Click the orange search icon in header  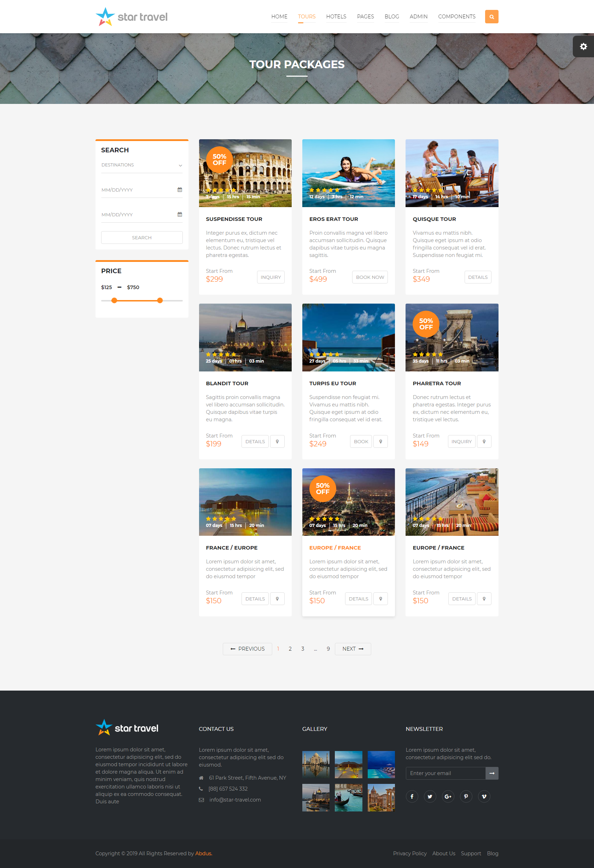click(491, 17)
